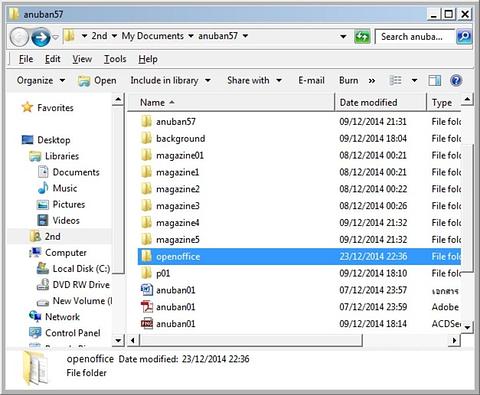This screenshot has height=395, width=480.
Task: Click the search magnifier icon
Action: pyautogui.click(x=464, y=36)
